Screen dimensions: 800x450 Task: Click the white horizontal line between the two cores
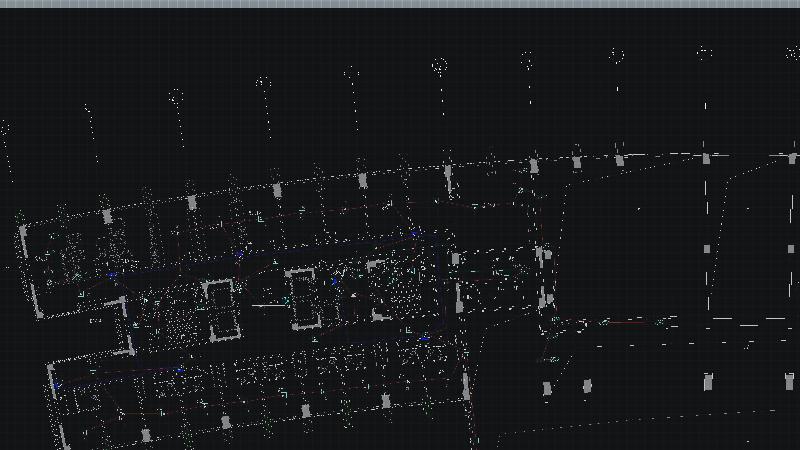tap(268, 304)
